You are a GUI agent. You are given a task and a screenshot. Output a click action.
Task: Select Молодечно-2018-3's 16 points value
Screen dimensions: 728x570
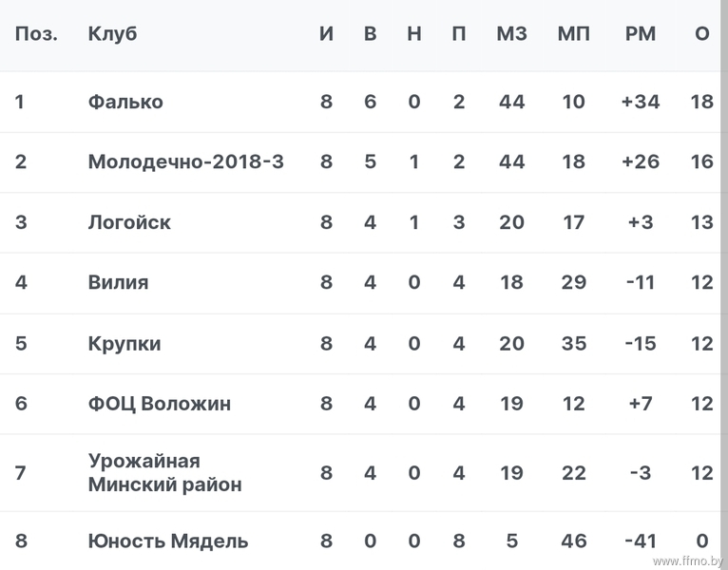tap(702, 161)
